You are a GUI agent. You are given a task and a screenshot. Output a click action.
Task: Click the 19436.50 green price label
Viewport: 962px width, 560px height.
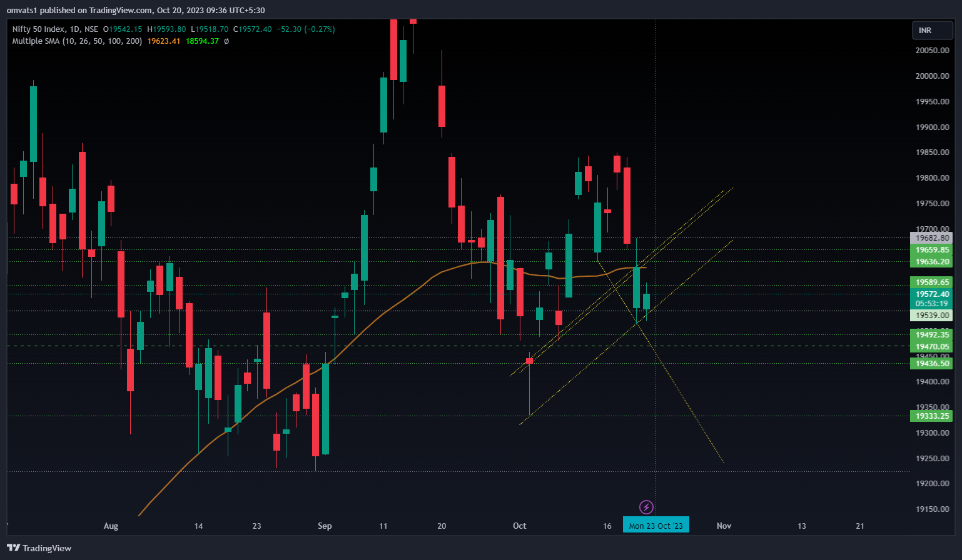931,363
